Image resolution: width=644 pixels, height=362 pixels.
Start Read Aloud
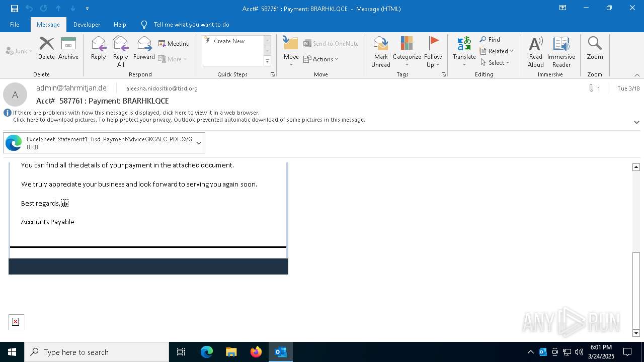click(535, 52)
